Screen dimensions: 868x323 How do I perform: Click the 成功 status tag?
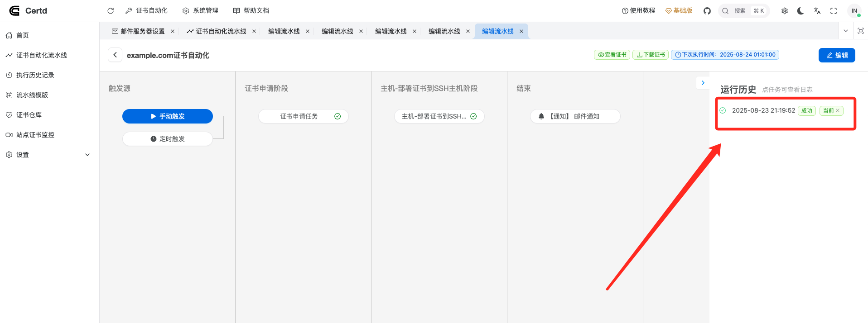pos(807,111)
